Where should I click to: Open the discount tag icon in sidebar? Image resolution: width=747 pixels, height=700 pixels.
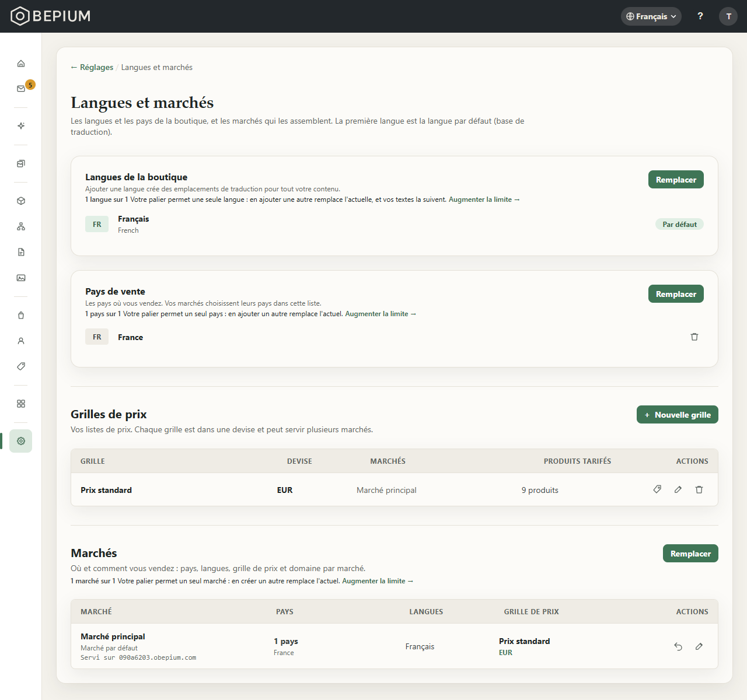coord(21,366)
